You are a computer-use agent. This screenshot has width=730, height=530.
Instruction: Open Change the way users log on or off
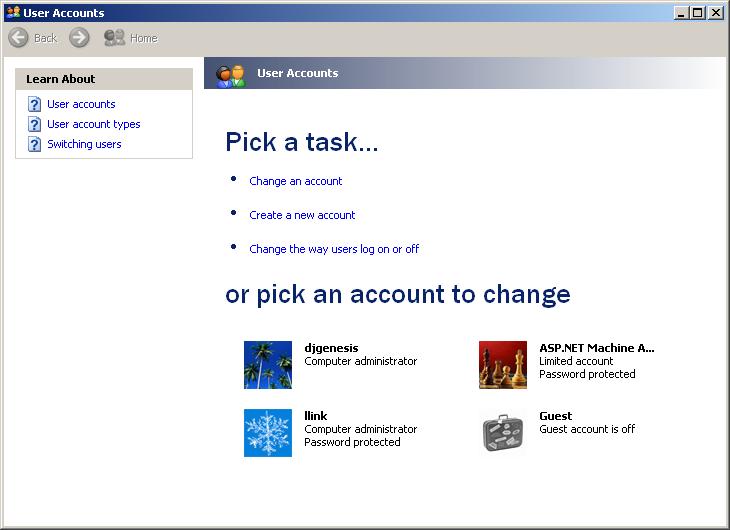tap(334, 249)
